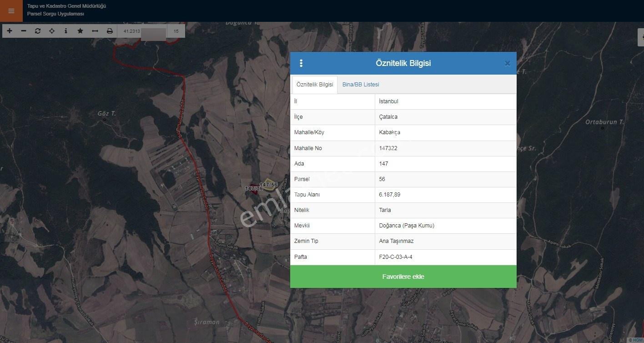Click the Şıraman map label
This screenshot has height=343, width=644.
pyautogui.click(x=207, y=322)
